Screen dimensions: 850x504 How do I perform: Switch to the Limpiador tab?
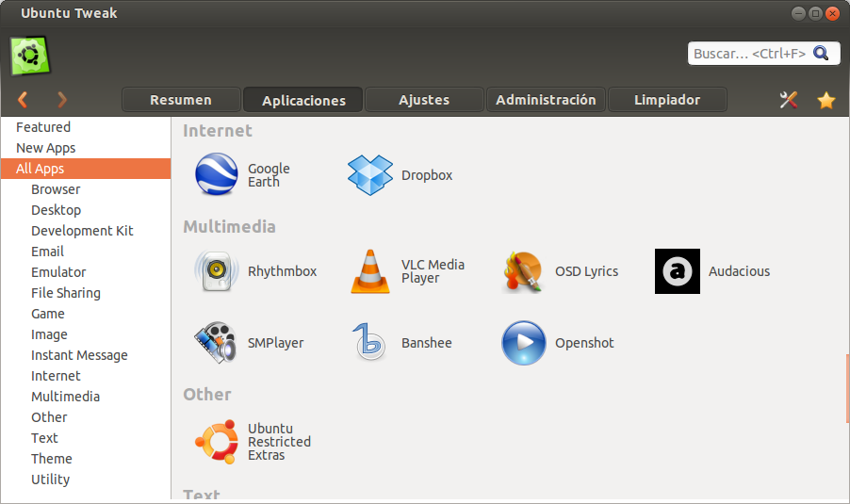coord(667,100)
